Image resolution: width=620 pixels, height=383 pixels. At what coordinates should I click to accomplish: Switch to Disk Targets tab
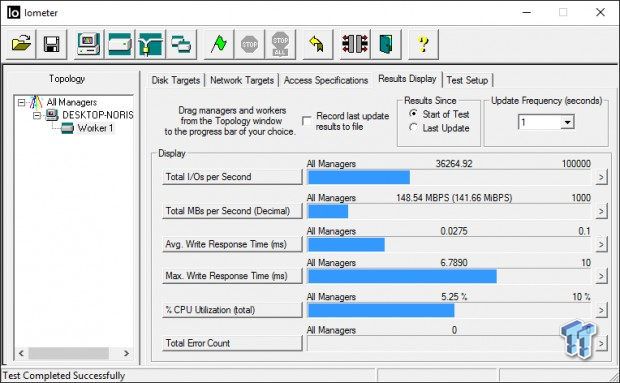pyautogui.click(x=176, y=80)
